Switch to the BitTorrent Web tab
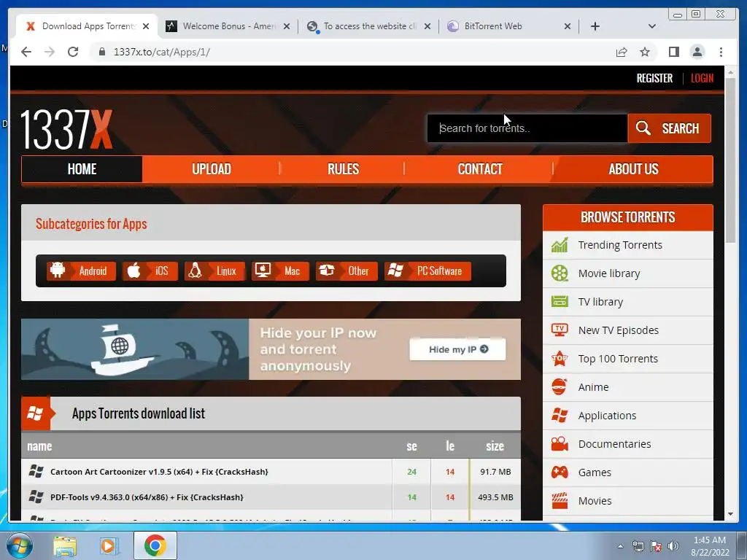The height and width of the screenshot is (560, 747). tap(510, 26)
